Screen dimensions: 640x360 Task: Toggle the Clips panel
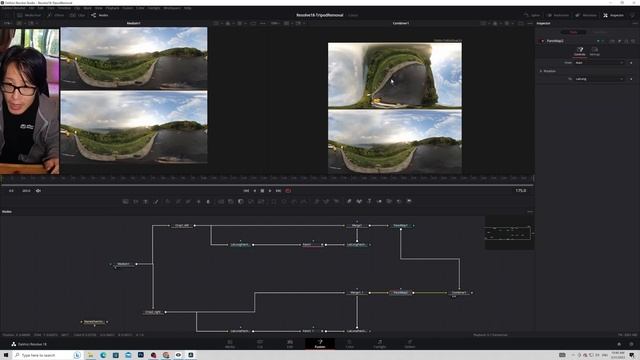coord(78,15)
